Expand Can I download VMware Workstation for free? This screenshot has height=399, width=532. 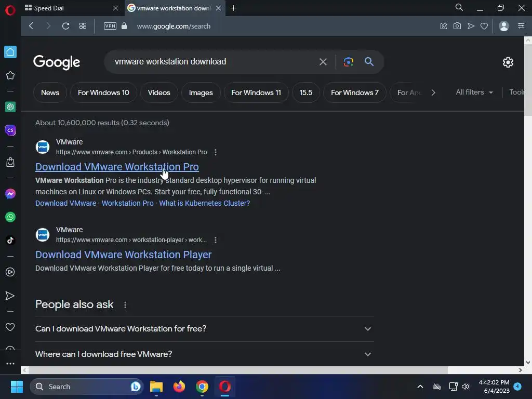click(x=205, y=329)
